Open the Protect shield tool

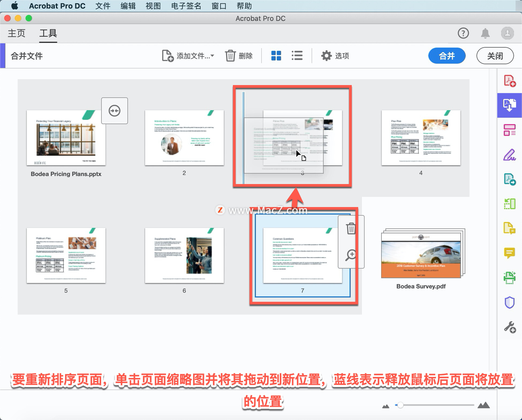tap(509, 302)
